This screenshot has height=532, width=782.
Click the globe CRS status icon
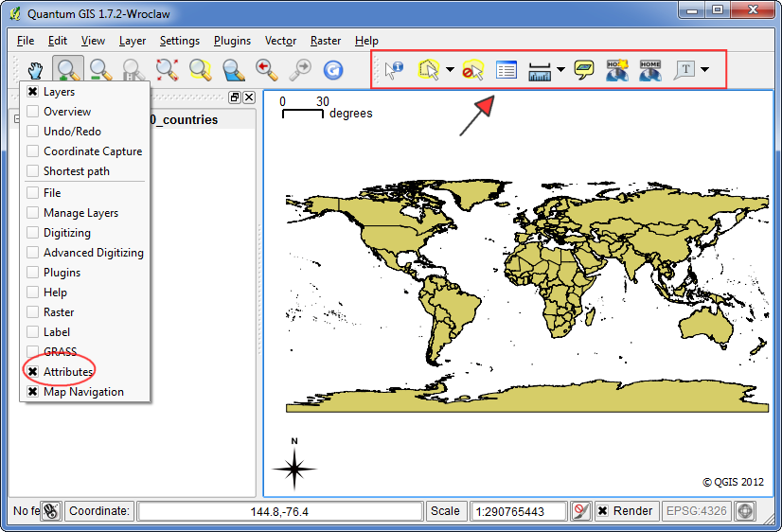pyautogui.click(x=745, y=511)
